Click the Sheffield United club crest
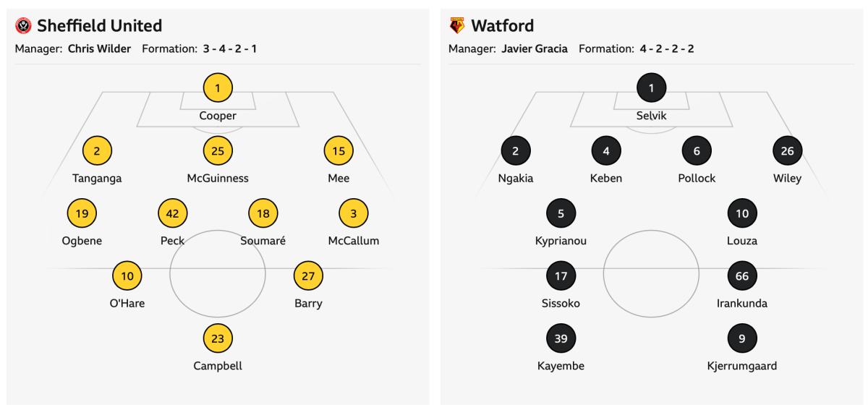The image size is (868, 410). [x=24, y=26]
